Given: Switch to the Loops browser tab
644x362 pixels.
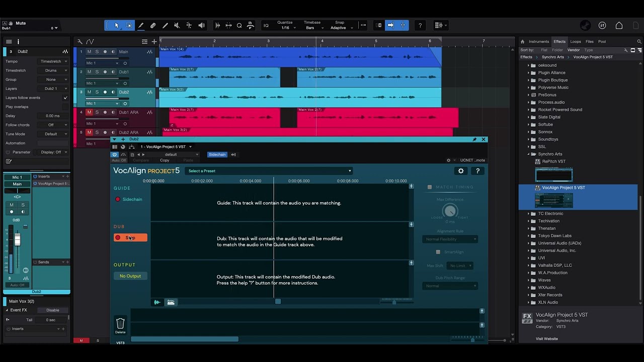Looking at the screenshot, I should point(576,42).
